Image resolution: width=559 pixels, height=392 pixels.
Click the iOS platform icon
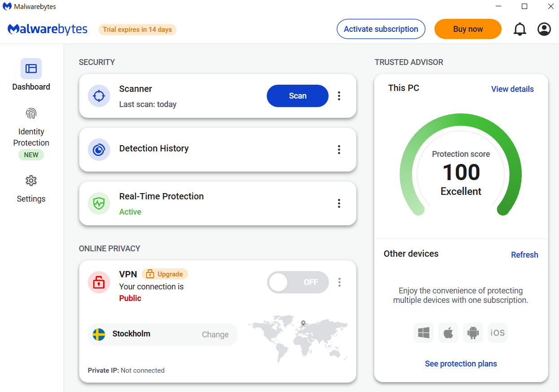498,332
